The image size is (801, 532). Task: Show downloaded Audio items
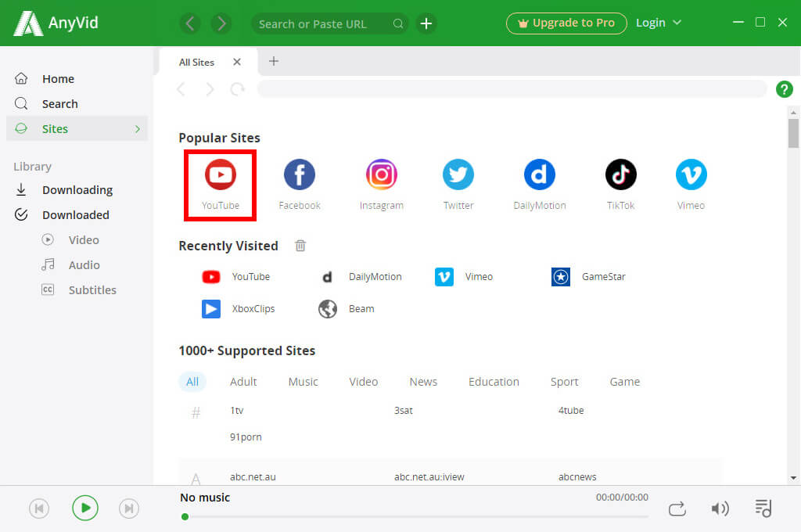[84, 264]
